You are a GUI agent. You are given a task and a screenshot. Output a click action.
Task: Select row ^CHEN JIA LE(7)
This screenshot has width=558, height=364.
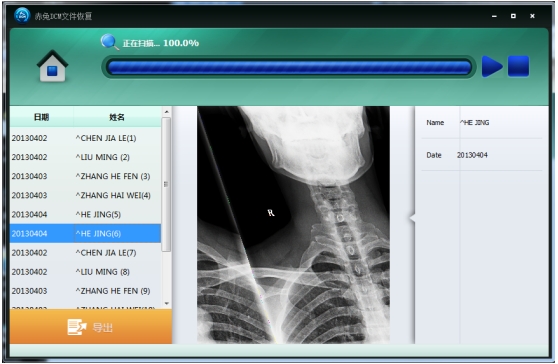click(85, 253)
